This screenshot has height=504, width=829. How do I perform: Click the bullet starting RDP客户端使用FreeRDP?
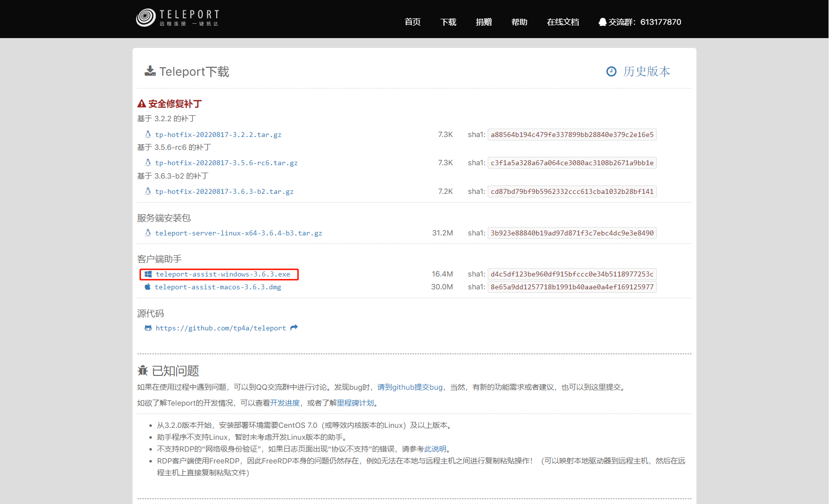click(x=421, y=467)
